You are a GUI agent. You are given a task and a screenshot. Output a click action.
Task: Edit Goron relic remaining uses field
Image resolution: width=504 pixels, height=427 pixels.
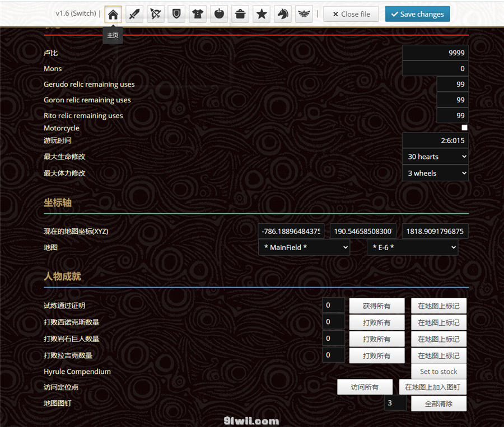tap(452, 100)
